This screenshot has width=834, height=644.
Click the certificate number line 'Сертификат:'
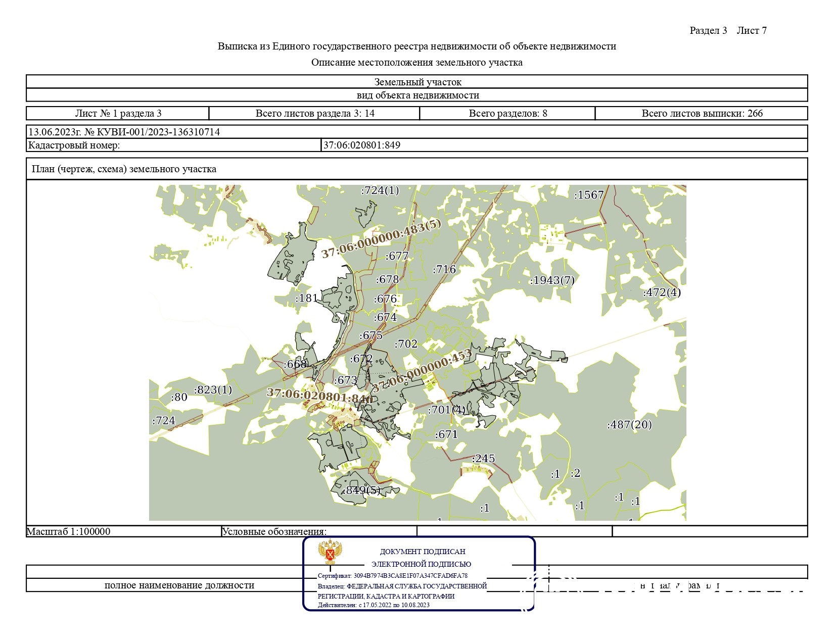393,575
